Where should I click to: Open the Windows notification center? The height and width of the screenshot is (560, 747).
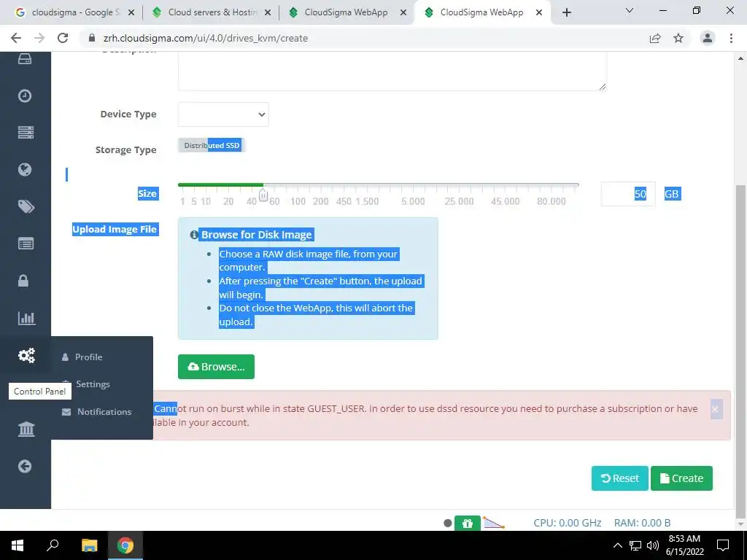click(x=723, y=545)
